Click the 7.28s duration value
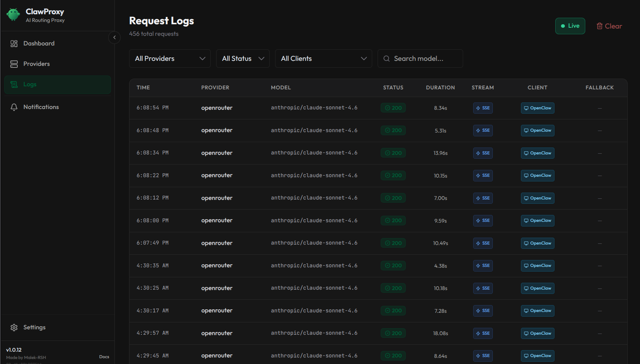This screenshot has height=364, width=640. click(x=440, y=310)
